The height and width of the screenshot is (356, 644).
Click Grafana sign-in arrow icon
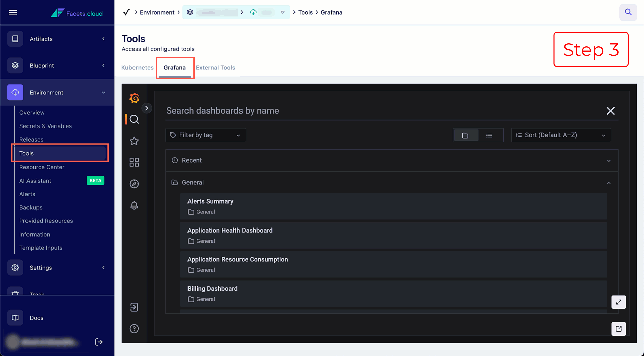coord(134,307)
